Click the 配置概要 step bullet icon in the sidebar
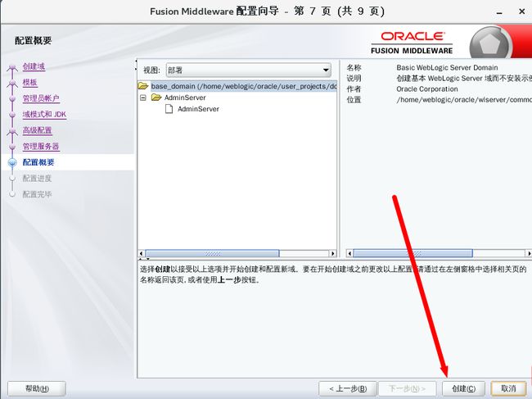532x399 pixels. (x=12, y=162)
